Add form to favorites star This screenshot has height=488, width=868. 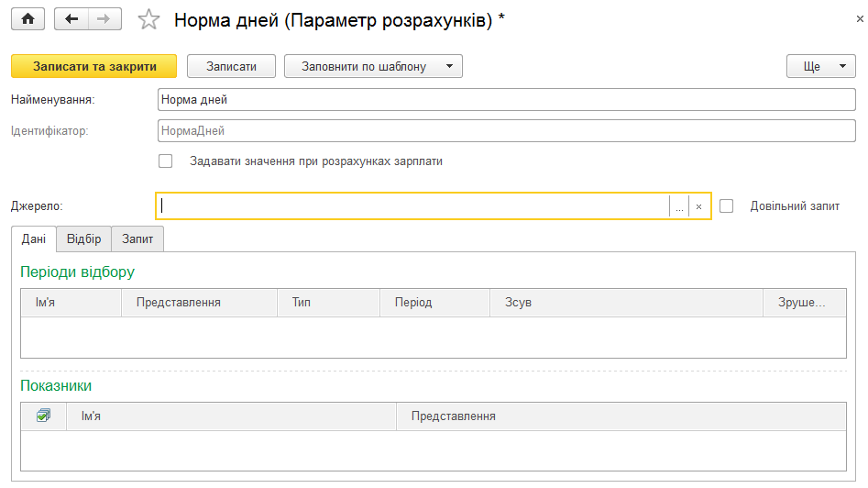pos(148,20)
